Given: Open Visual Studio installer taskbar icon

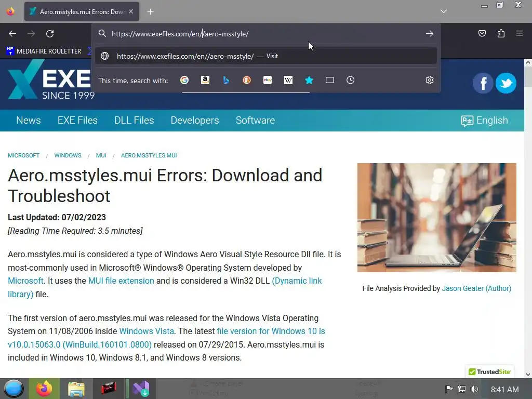Looking at the screenshot, I should 141,389.
